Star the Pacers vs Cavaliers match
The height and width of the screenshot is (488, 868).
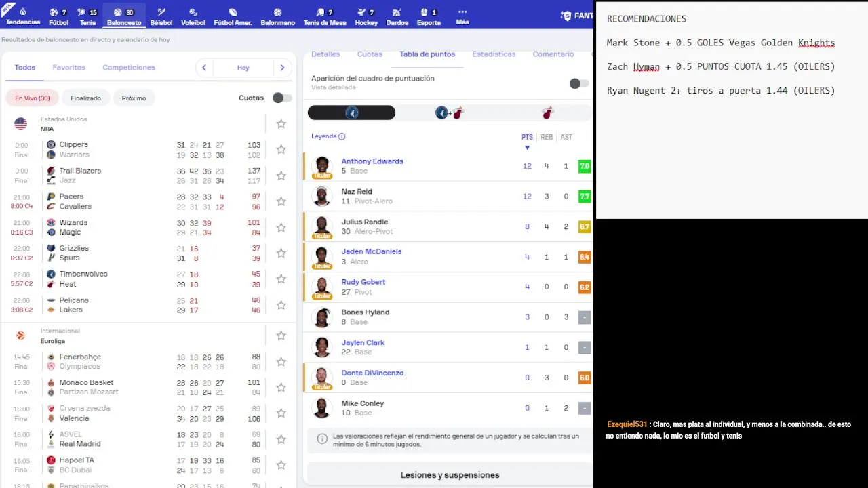coord(281,201)
